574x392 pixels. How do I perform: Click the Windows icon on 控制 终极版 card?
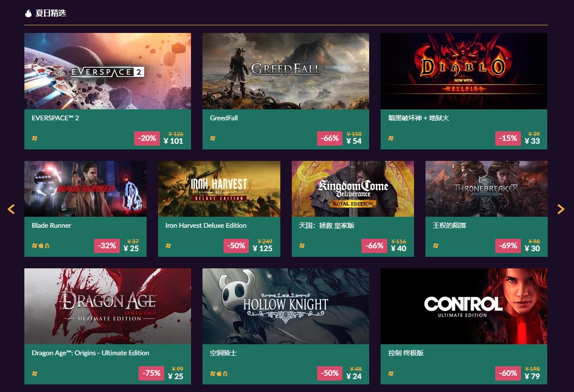[x=391, y=373]
